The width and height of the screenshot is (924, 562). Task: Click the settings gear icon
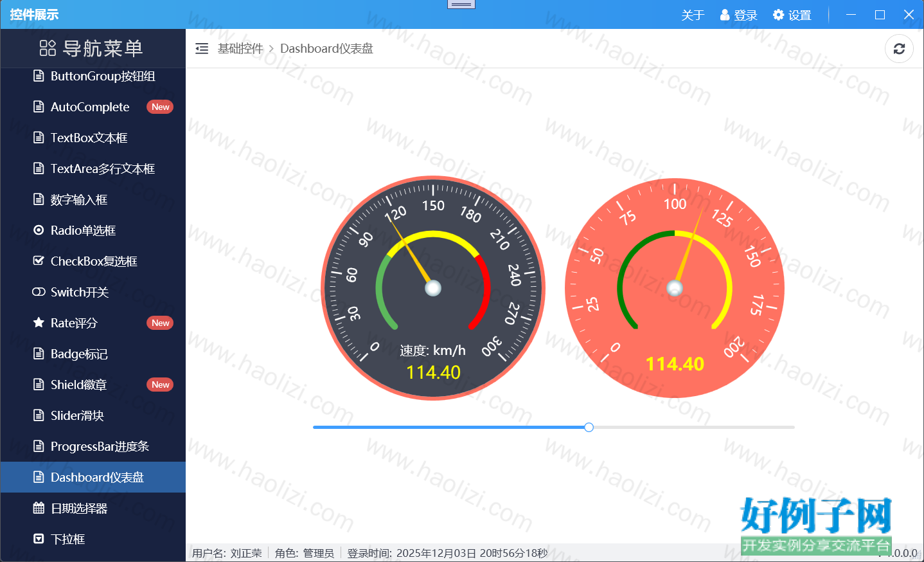tap(778, 15)
